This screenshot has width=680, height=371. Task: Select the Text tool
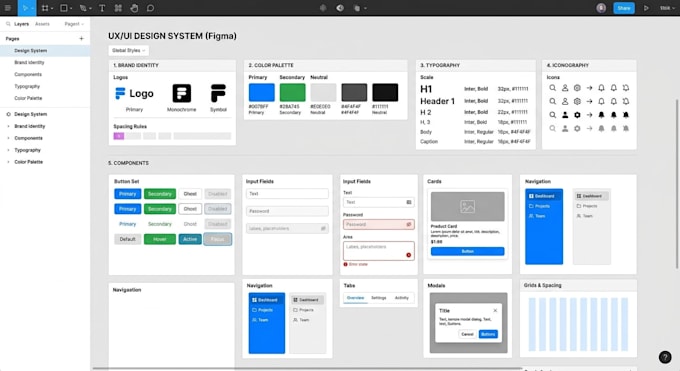pyautogui.click(x=102, y=8)
